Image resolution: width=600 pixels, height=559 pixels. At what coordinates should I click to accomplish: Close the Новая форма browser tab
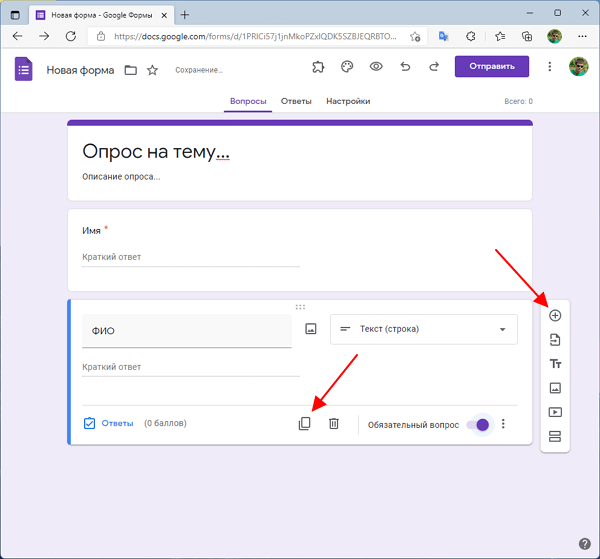point(164,15)
